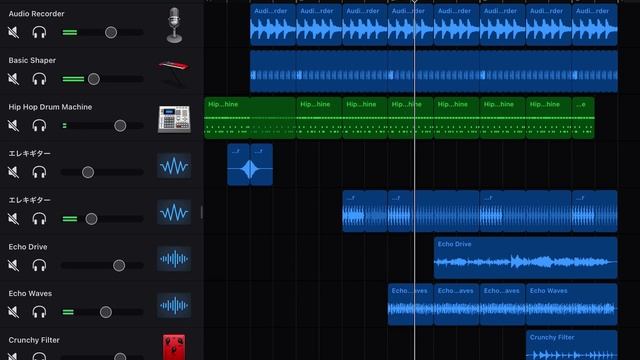Image resolution: width=640 pixels, height=360 pixels.
Task: Select the region labeled Echo Waves in full
Action: 571,304
